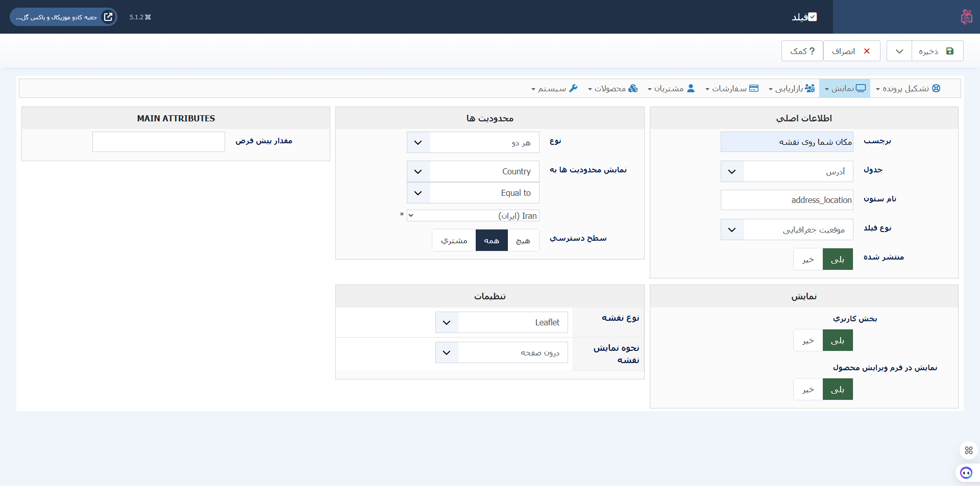
Task: Click the Save (ذخیره) button
Action: 937,51
